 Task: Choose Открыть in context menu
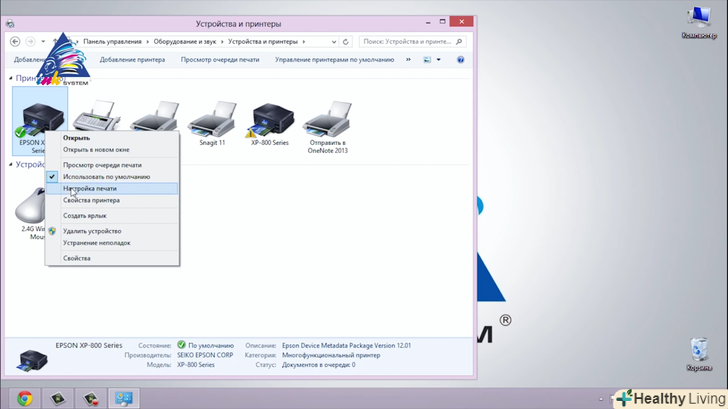click(x=111, y=138)
